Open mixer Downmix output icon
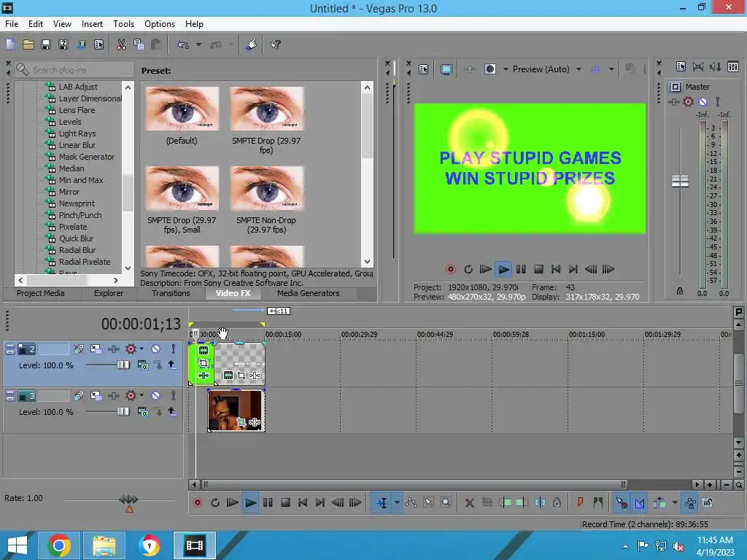 pyautogui.click(x=698, y=66)
